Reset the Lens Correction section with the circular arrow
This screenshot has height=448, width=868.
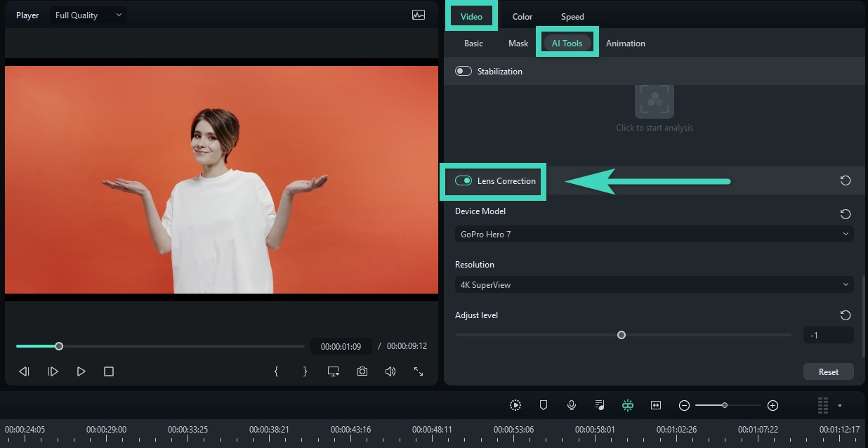click(x=846, y=180)
